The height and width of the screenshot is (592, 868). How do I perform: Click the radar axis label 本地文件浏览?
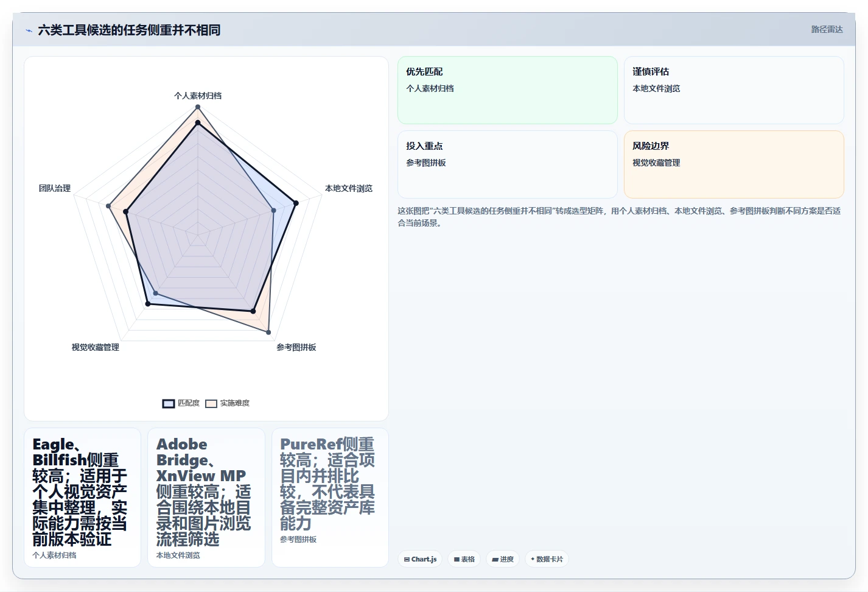[349, 188]
